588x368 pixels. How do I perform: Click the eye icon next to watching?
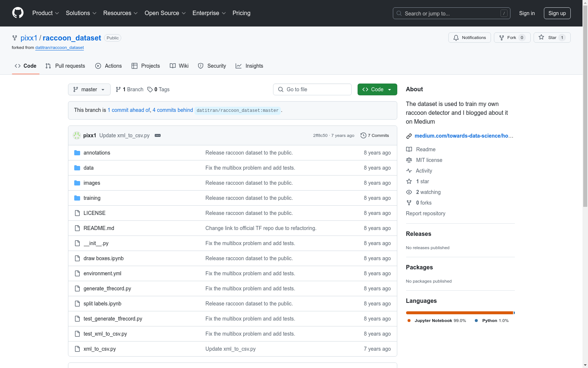click(x=409, y=192)
